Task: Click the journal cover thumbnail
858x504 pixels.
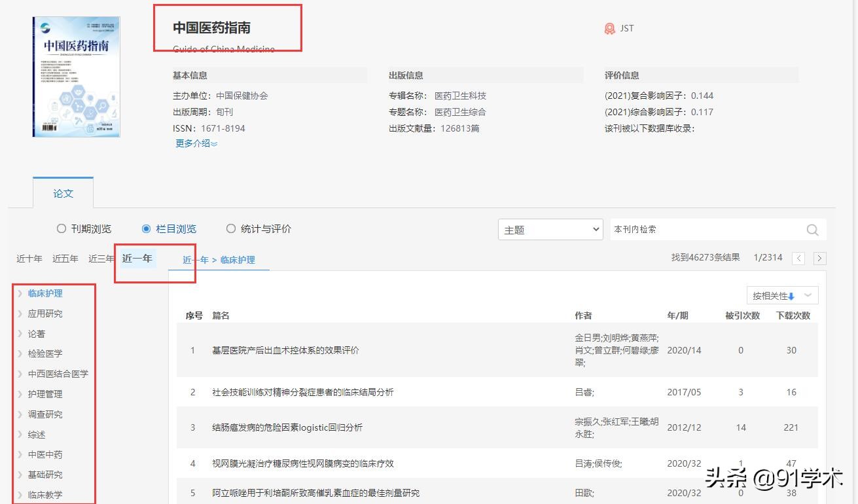Action: pyautogui.click(x=75, y=76)
